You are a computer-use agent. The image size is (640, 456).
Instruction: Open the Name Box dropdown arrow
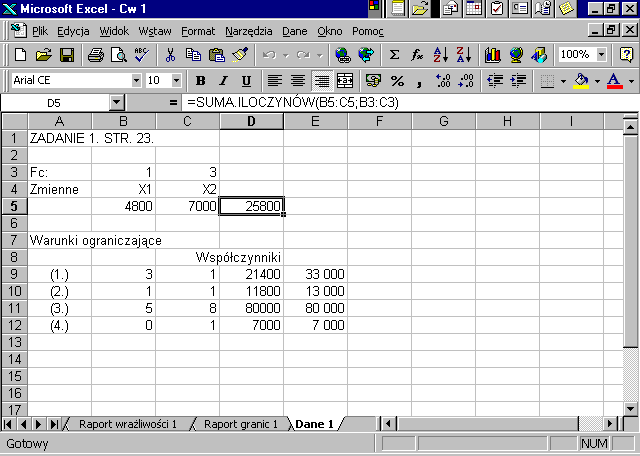coord(116,102)
